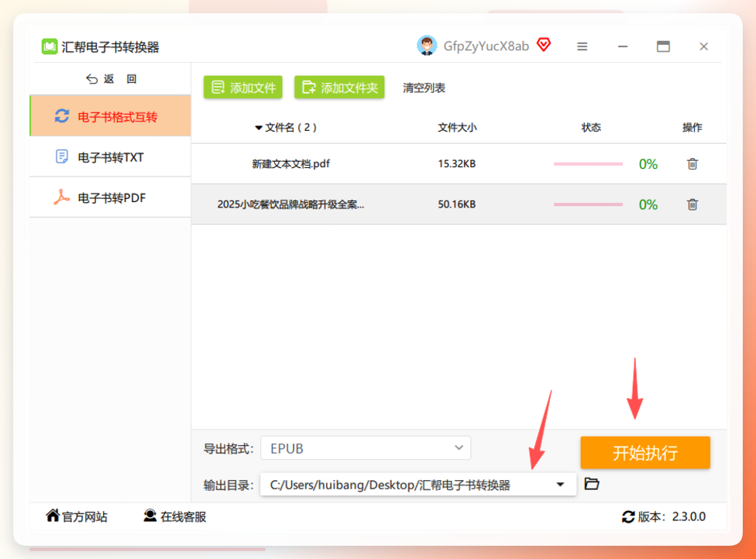The width and height of the screenshot is (756, 559).
Task: Start conversion with 开始执行
Action: [x=645, y=452]
